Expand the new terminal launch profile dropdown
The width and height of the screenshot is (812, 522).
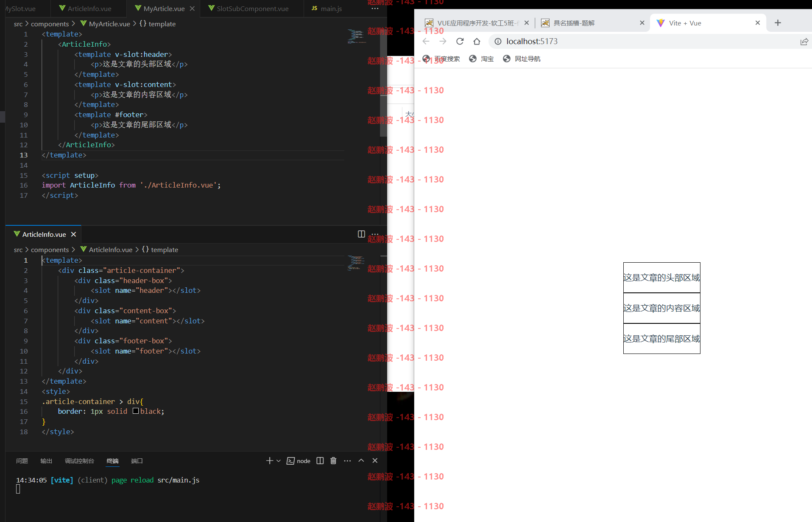279,461
